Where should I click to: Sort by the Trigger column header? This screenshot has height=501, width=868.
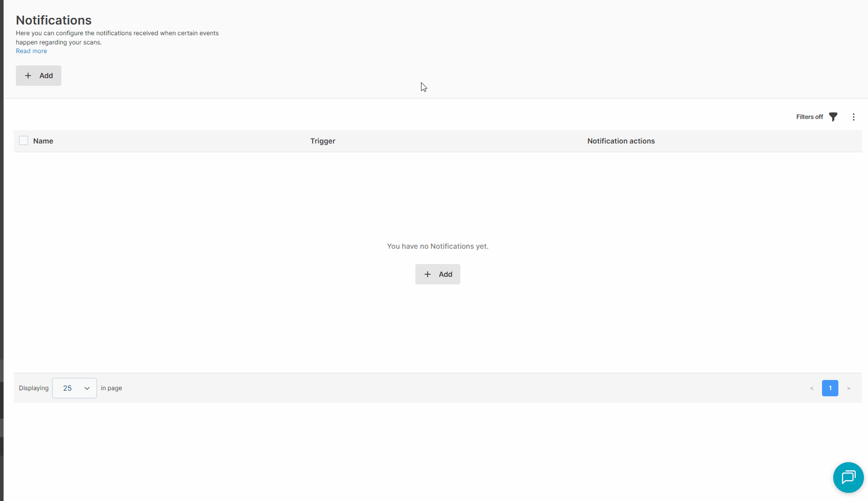322,141
